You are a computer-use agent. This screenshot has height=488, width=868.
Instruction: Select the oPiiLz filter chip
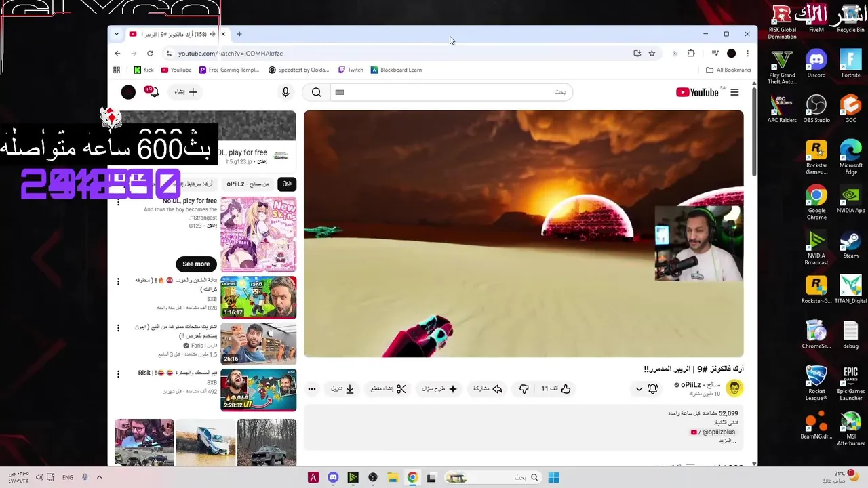pos(248,184)
